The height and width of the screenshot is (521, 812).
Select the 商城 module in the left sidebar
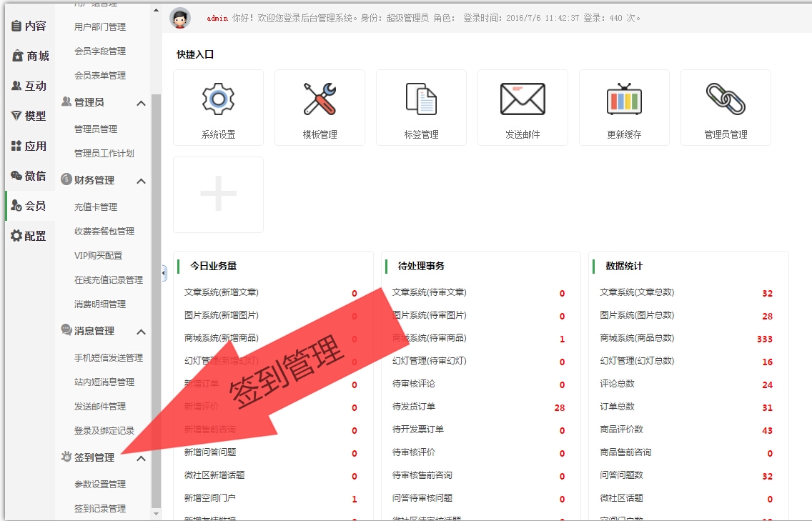(x=29, y=56)
